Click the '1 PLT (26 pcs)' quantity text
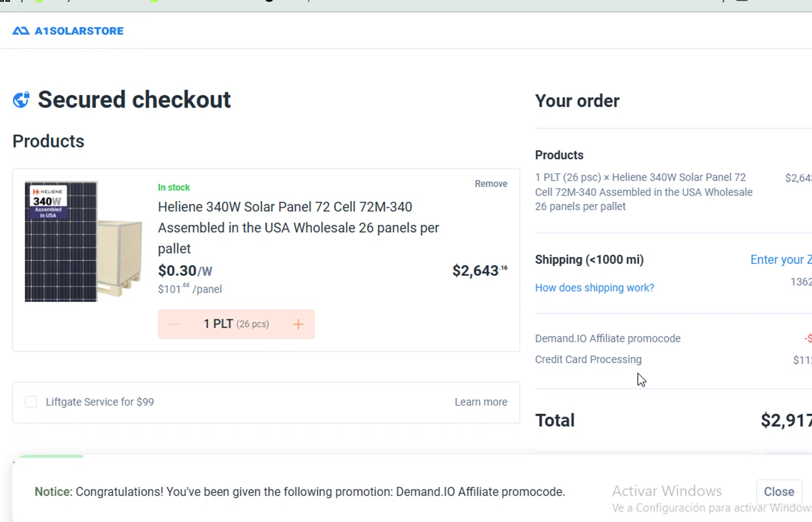Viewport: 812px width, 522px height. [236, 324]
